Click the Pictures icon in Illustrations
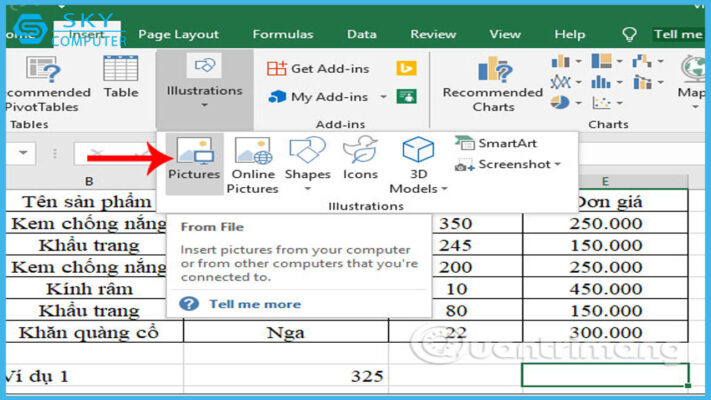The width and height of the screenshot is (711, 400). pos(194,163)
